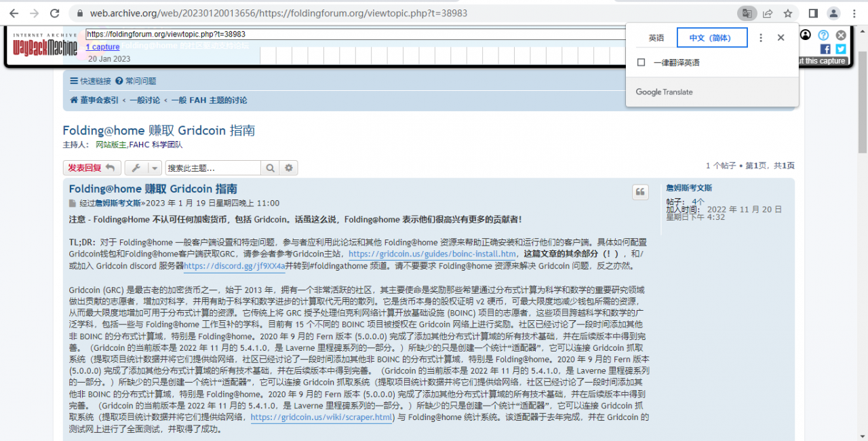Click the share page icon in address bar
The image size is (868, 441).
[768, 13]
